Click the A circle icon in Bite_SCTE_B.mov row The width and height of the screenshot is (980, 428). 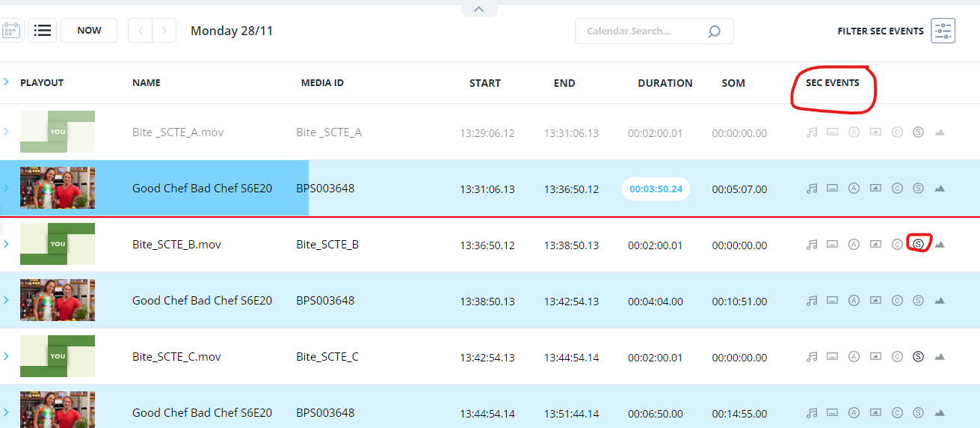854,245
